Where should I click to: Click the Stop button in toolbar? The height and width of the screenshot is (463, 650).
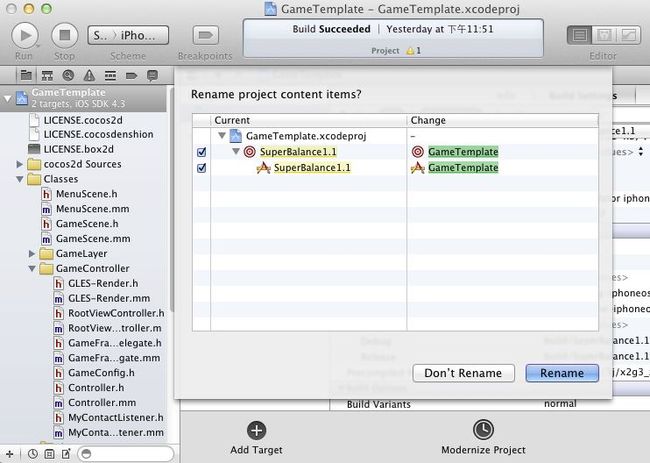tap(64, 36)
